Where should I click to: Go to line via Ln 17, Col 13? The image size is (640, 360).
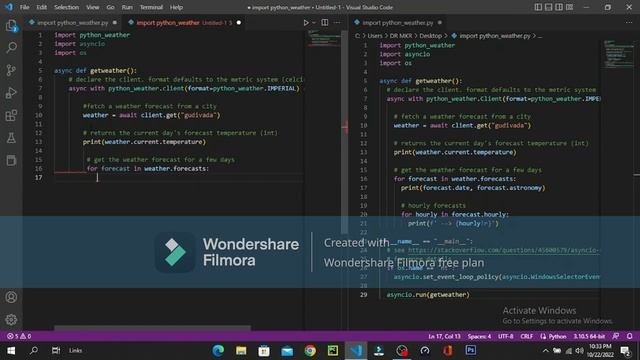click(444, 336)
